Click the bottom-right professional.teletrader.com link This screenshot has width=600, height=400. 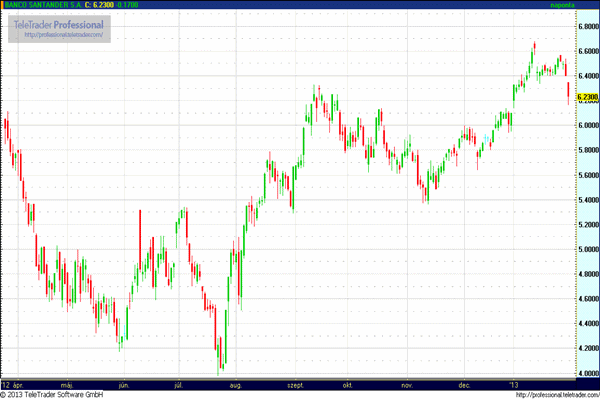(x=550, y=395)
